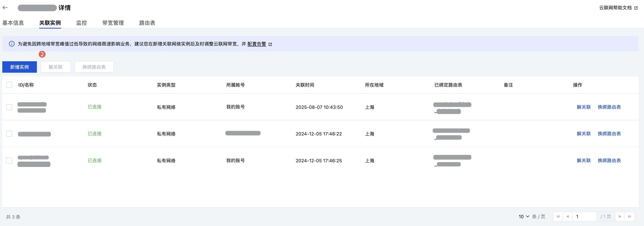This screenshot has width=644, height=226.
Task: Click 解关联 in the 2025-08-07 row
Action: (584, 107)
